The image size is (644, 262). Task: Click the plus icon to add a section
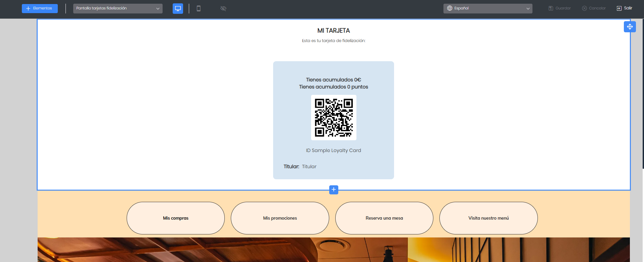334,190
